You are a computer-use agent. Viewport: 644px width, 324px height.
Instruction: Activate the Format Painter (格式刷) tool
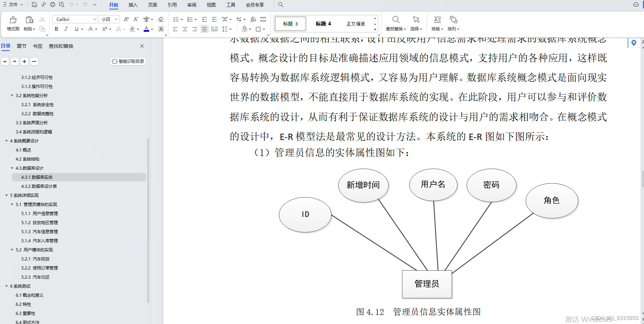click(x=13, y=23)
